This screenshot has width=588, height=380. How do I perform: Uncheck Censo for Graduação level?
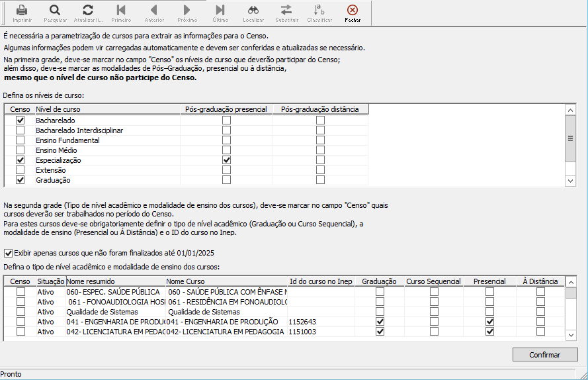click(x=21, y=180)
